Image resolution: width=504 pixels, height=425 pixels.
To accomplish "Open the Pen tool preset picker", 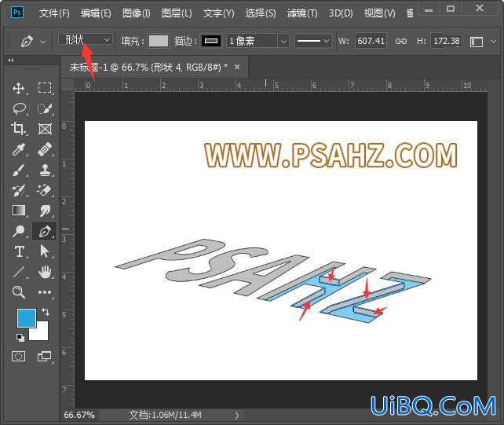I will tap(42, 42).
